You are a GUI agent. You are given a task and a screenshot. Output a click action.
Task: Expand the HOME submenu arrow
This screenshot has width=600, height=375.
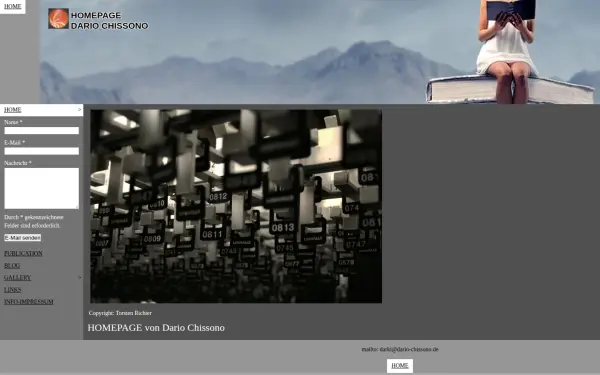(x=80, y=110)
